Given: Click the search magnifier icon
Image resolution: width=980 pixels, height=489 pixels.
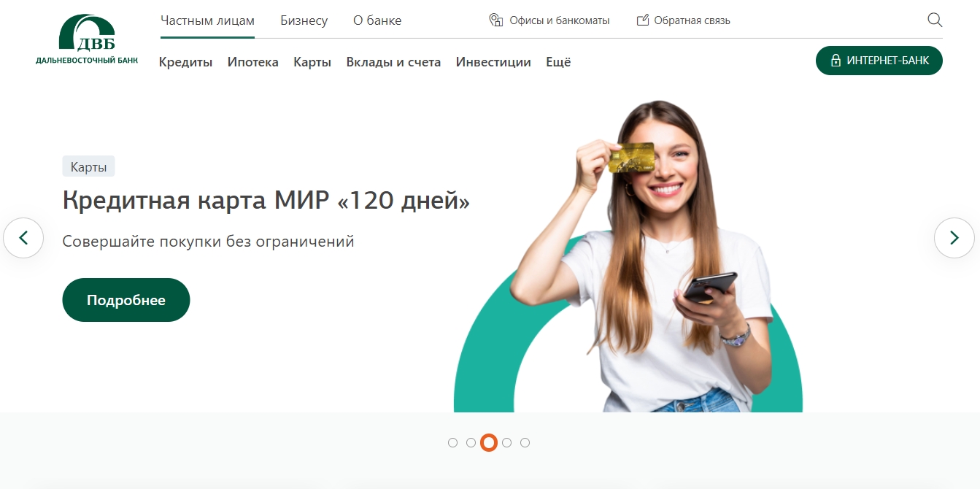Looking at the screenshot, I should click(935, 20).
